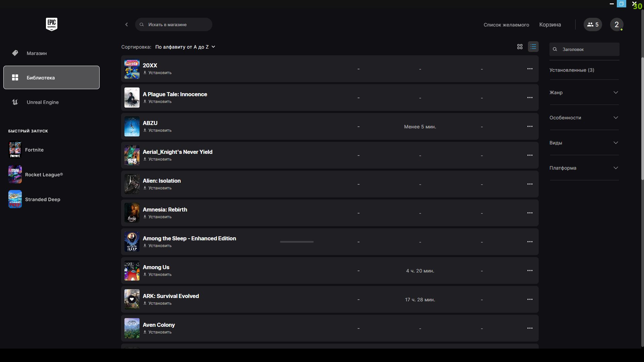
Task: Click the Epic Games logo
Action: coord(51,24)
